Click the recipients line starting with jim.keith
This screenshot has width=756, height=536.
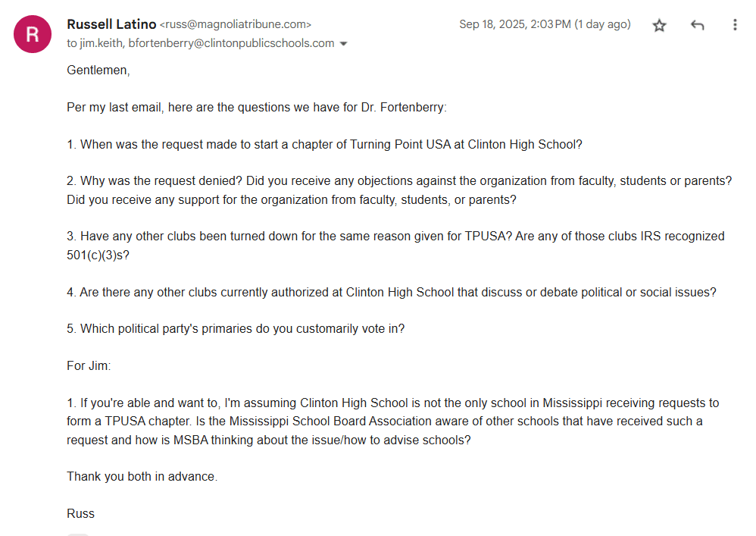pos(201,43)
